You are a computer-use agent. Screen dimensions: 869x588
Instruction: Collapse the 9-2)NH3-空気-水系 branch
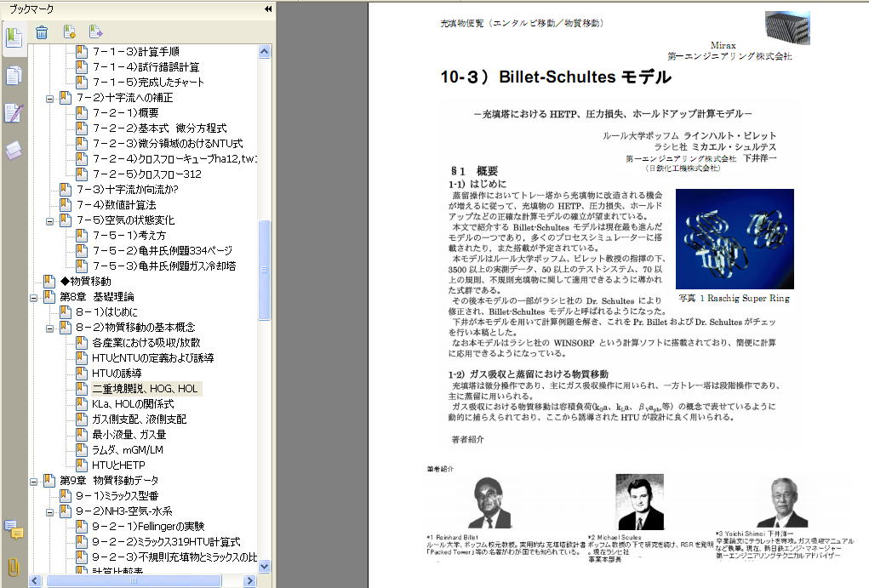[x=50, y=512]
